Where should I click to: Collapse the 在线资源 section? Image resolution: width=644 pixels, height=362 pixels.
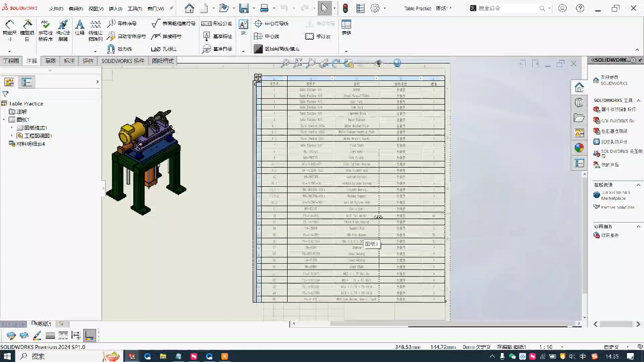click(x=640, y=185)
